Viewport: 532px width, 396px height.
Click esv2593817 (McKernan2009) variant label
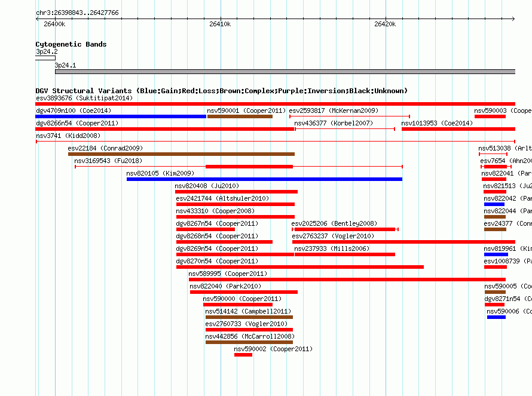334,110
